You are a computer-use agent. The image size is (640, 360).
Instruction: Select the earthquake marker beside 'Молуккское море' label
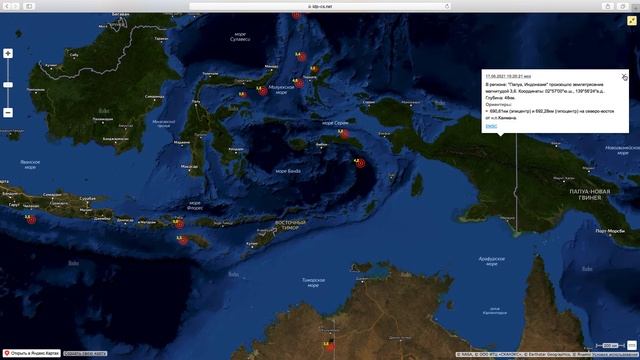[263, 91]
